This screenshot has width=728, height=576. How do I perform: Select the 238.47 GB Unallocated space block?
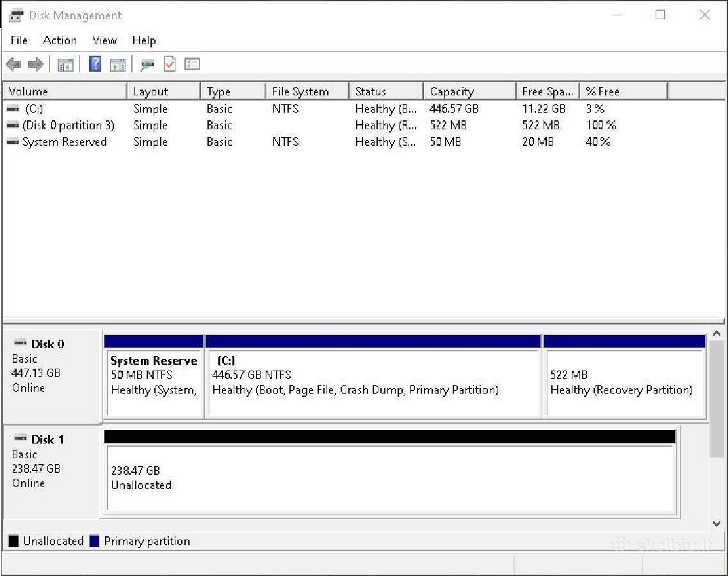pyautogui.click(x=390, y=472)
